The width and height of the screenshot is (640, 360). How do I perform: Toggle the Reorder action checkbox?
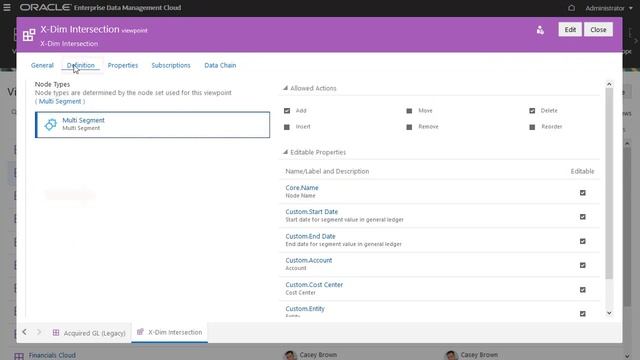pos(532,127)
